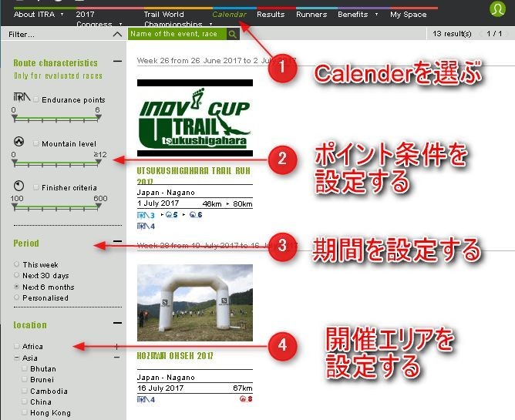The width and height of the screenshot is (515, 420).
Task: Click the Mountain level slider right handle
Action: pos(98,162)
